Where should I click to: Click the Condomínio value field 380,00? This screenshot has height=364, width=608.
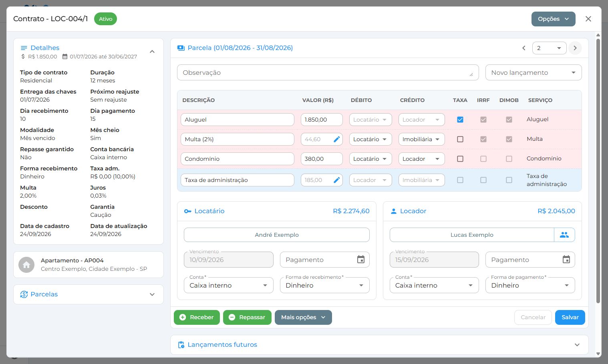click(x=322, y=159)
